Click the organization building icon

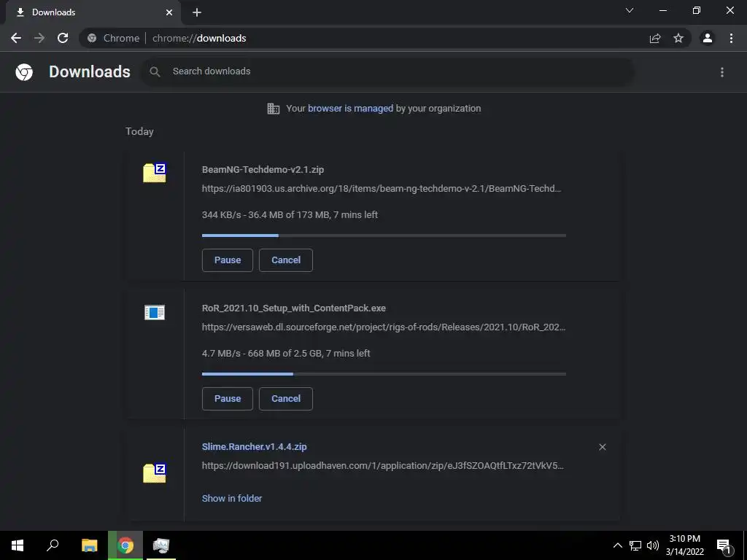274,109
